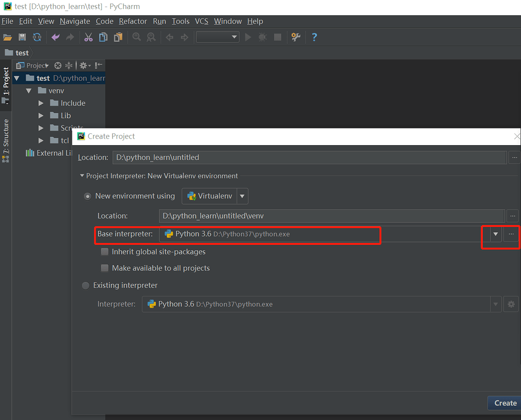Click the Undo arrow icon
This screenshot has width=521, height=420.
(x=55, y=37)
